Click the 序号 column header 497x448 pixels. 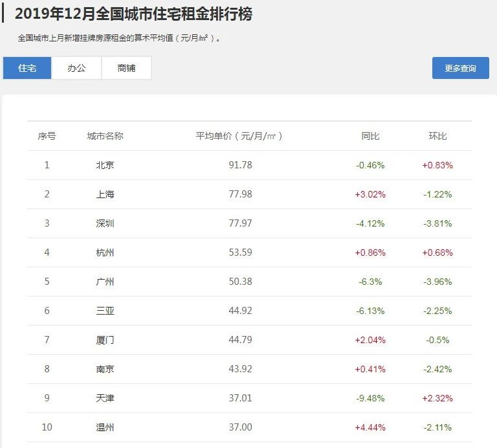(47, 136)
